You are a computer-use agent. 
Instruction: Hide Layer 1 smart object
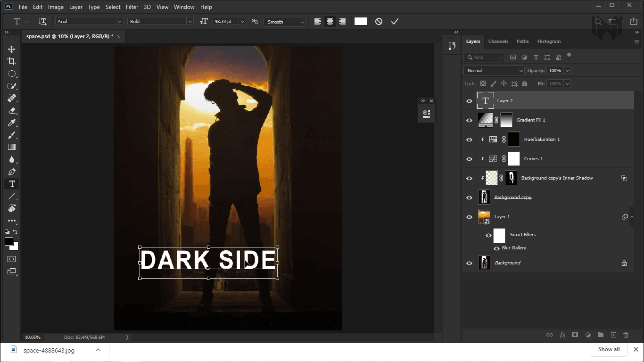469,217
